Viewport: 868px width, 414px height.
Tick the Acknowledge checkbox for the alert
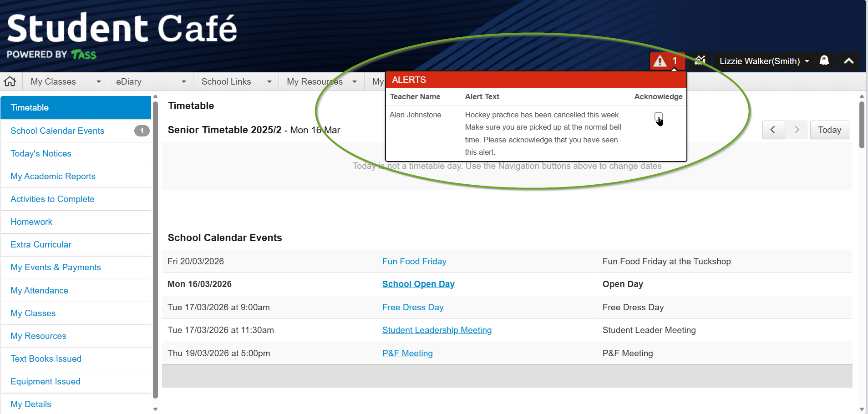(x=658, y=116)
